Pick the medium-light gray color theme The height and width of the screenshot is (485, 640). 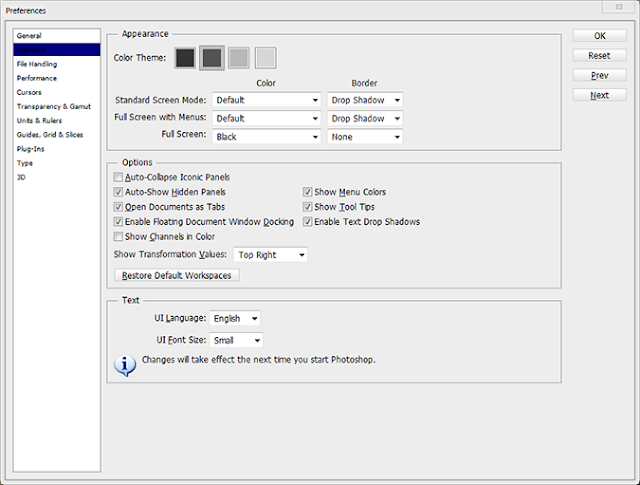pos(238,58)
